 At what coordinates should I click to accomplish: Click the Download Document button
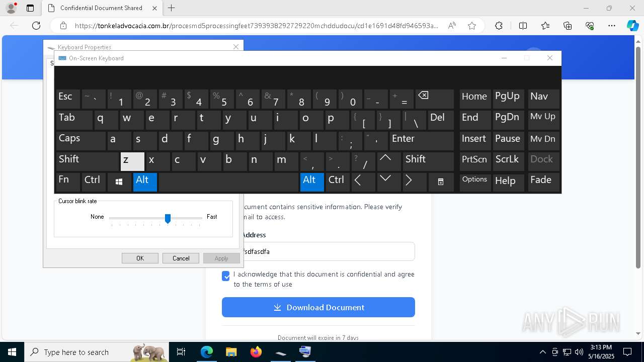coord(318,307)
